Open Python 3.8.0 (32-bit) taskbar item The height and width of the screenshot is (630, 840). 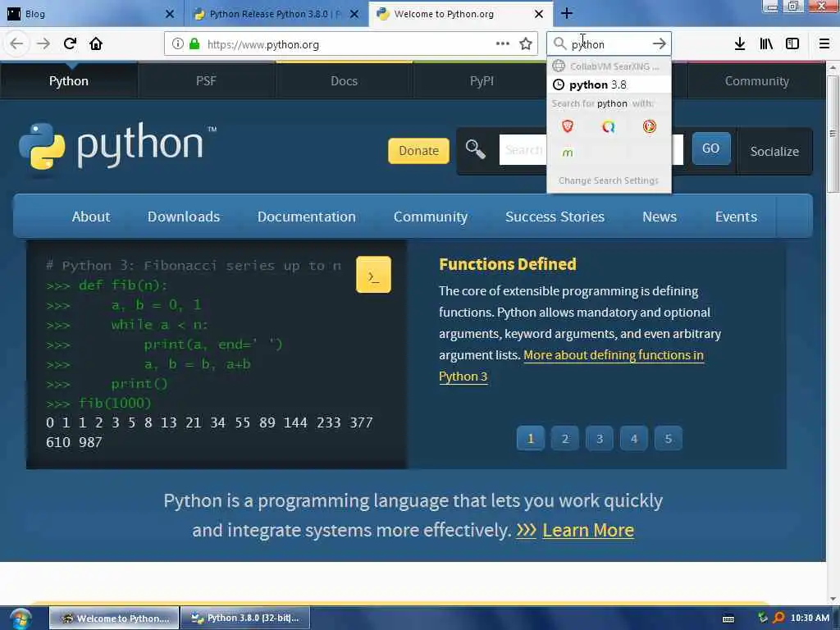click(x=245, y=619)
